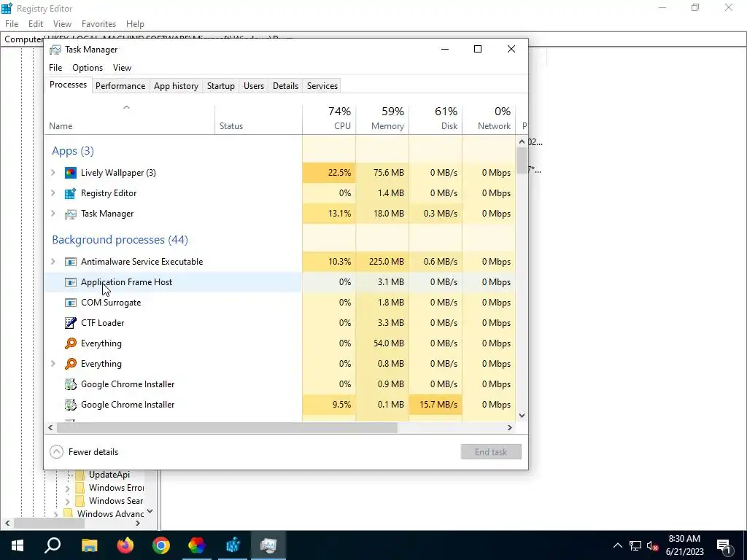The height and width of the screenshot is (560, 747).
Task: Collapse view with Fewer details
Action: pos(84,452)
